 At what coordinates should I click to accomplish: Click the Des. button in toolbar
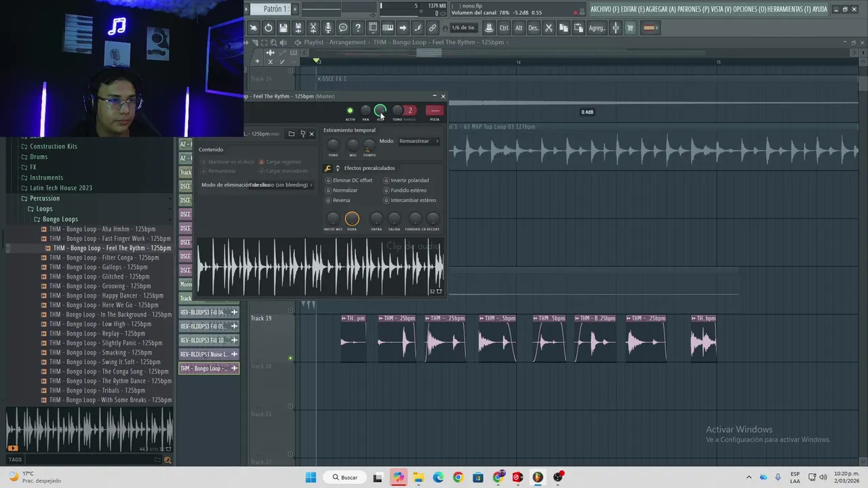point(534,28)
